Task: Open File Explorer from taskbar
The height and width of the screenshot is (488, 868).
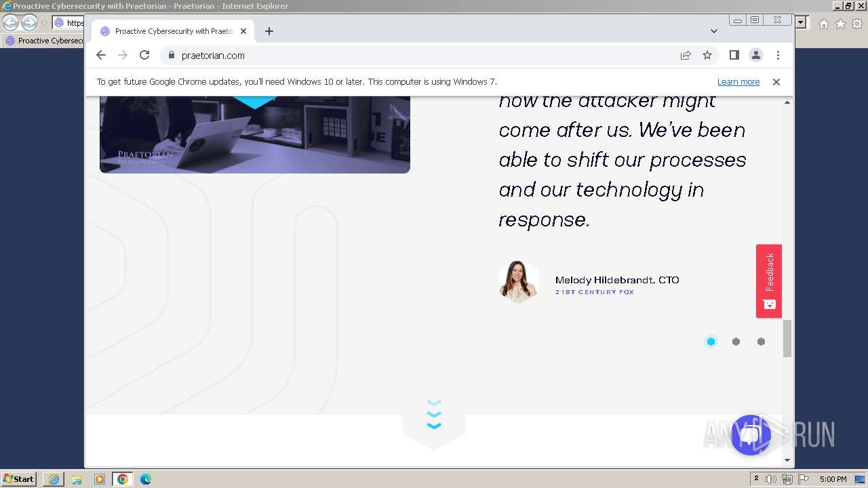Action: click(x=77, y=479)
